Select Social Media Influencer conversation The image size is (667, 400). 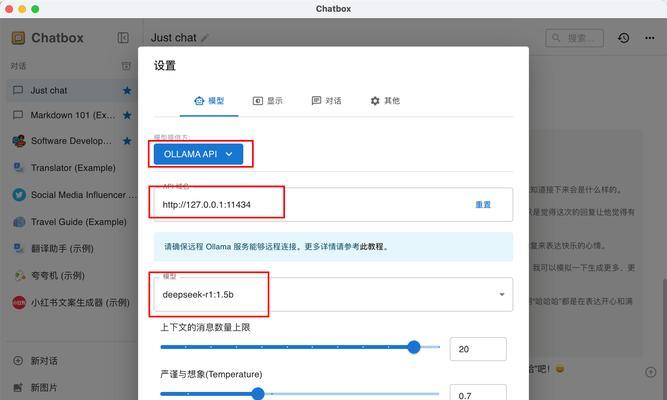click(71, 195)
